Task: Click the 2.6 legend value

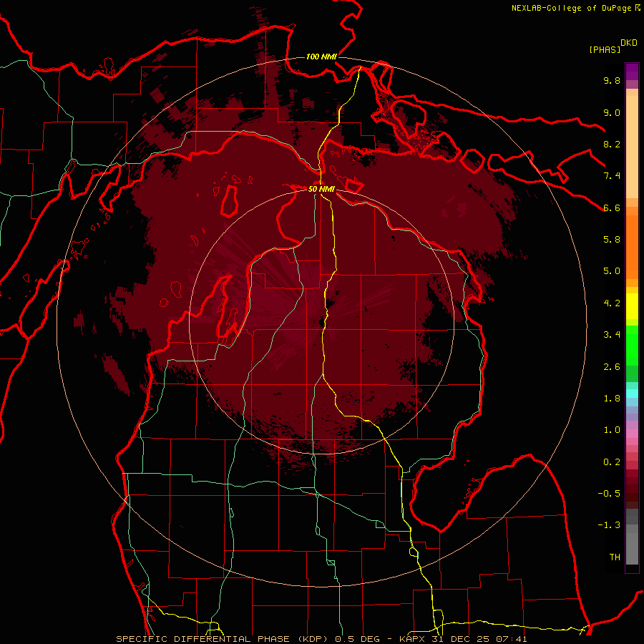Action: [x=612, y=366]
